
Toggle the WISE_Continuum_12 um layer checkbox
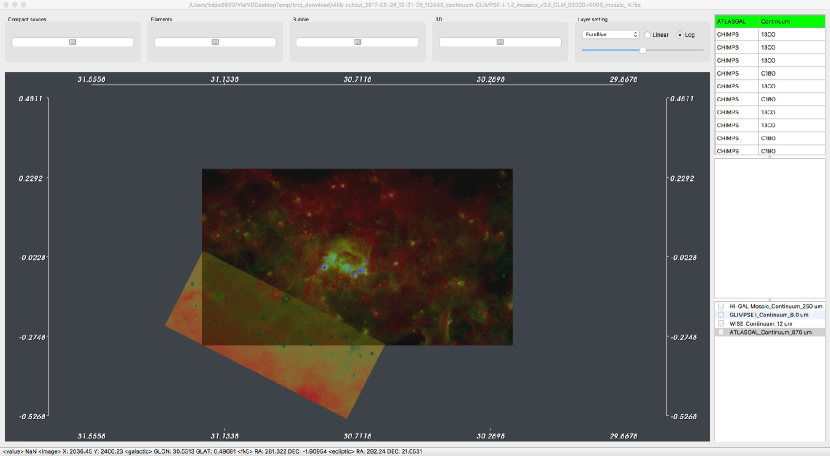tap(721, 323)
